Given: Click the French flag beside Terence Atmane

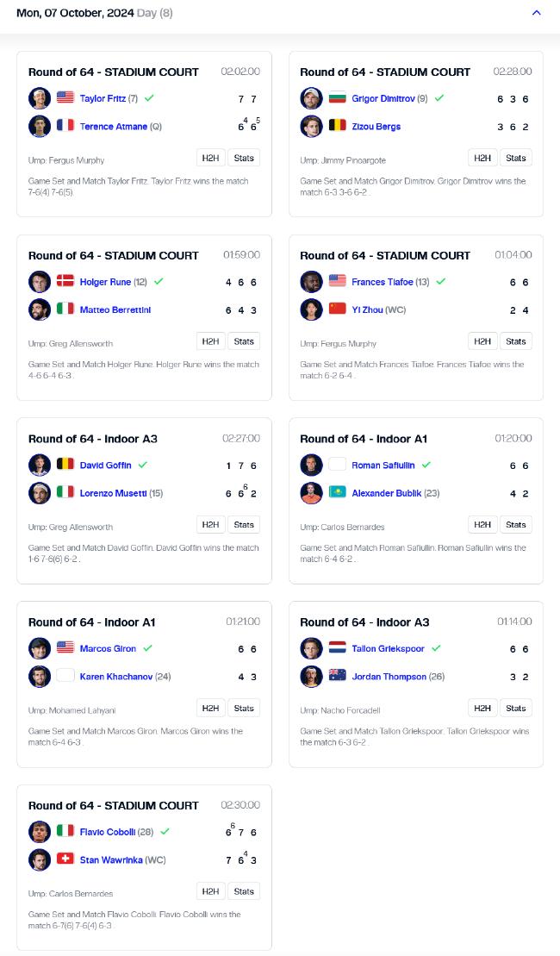Looking at the screenshot, I should pyautogui.click(x=65, y=126).
